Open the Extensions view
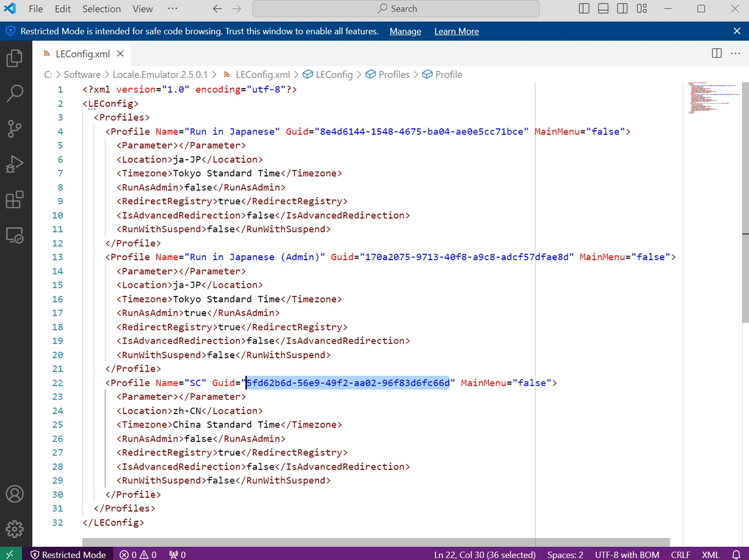Screen dimensions: 749x560 click(x=14, y=200)
